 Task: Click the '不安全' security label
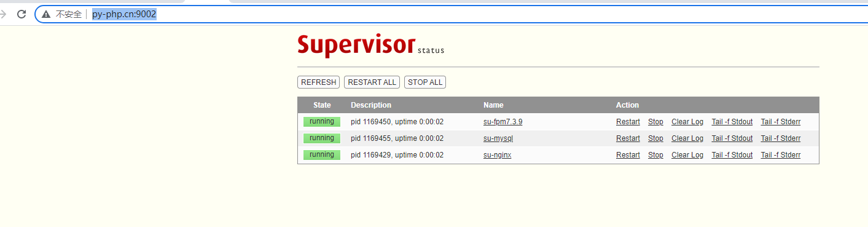pyautogui.click(x=68, y=14)
